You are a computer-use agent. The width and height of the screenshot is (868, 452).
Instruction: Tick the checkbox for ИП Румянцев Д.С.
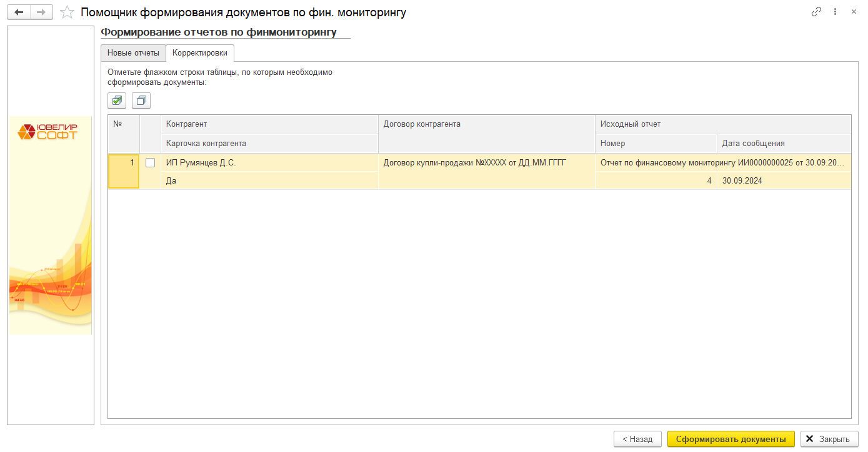[150, 162]
